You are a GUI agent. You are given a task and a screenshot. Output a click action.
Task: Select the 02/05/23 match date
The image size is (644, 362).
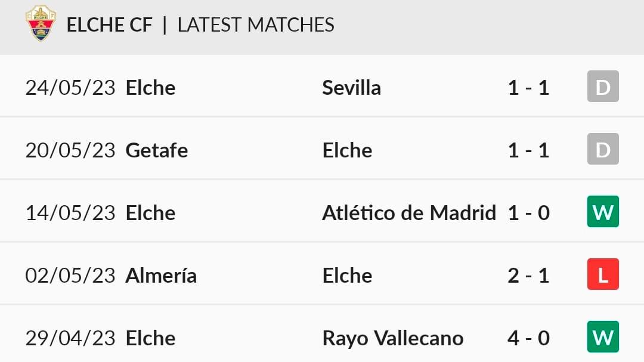(x=70, y=276)
